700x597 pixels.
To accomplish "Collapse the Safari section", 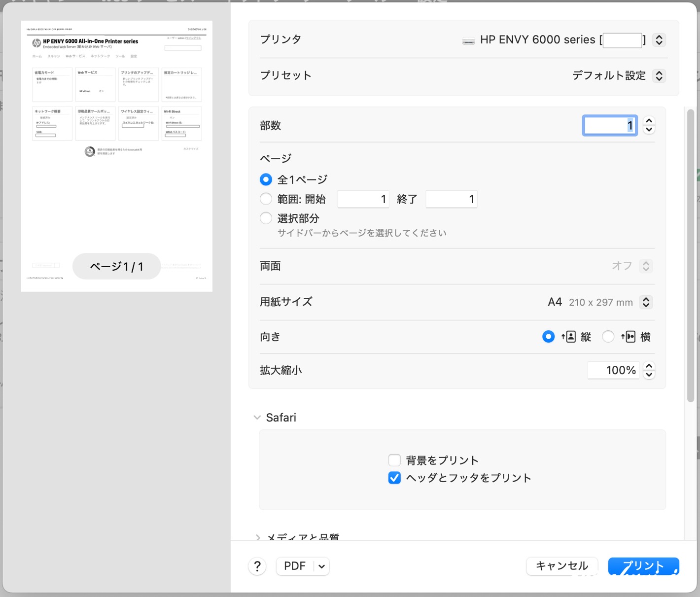I will [x=257, y=418].
